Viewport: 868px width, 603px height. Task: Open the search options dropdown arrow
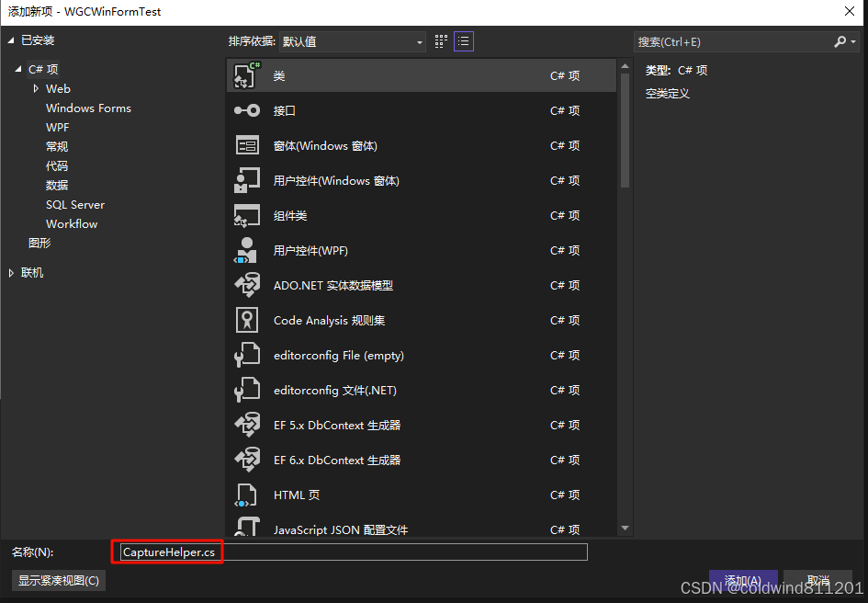pyautogui.click(x=853, y=42)
